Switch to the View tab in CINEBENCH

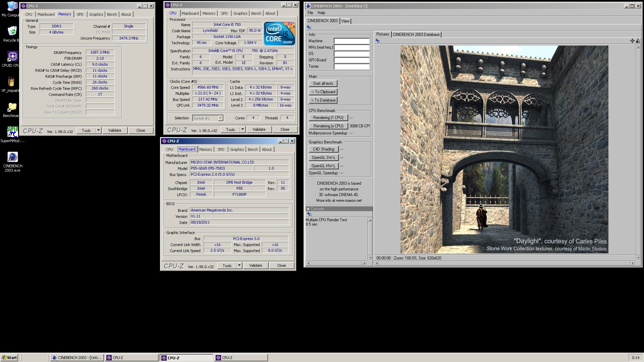click(x=345, y=21)
